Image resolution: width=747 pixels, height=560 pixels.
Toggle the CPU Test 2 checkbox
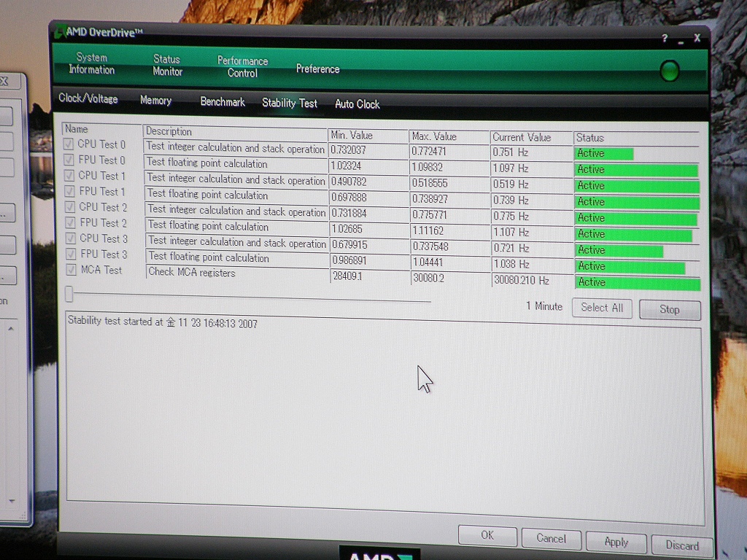(70, 206)
